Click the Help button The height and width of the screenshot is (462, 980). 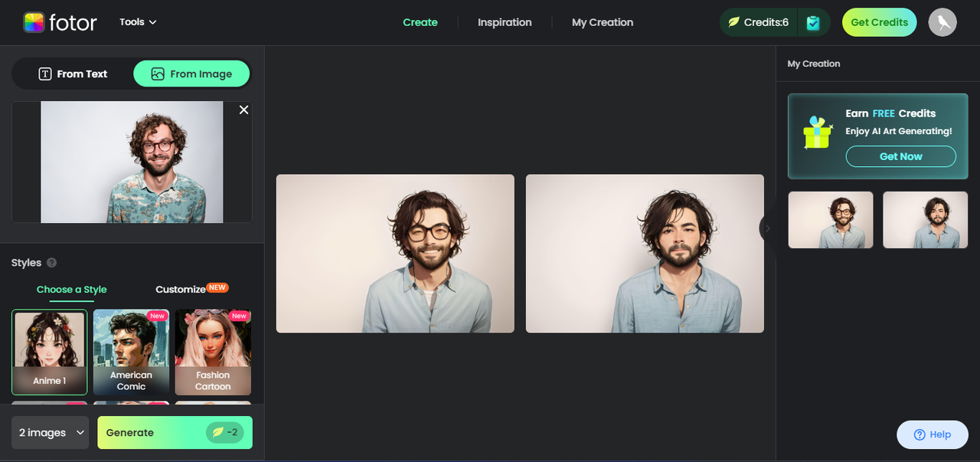933,434
